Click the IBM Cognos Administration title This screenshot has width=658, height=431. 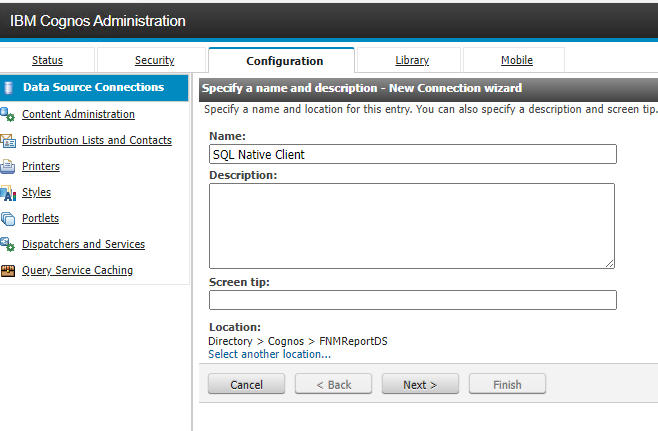[x=98, y=21]
